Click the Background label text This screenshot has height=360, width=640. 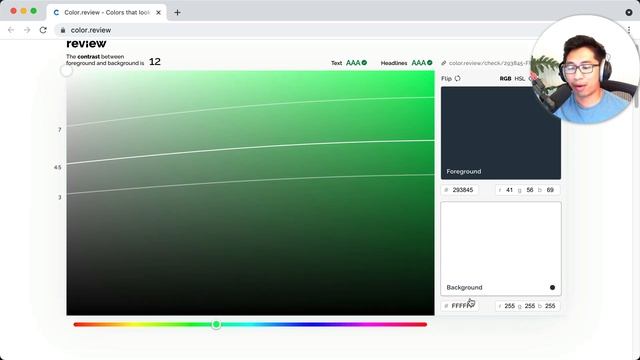pyautogui.click(x=464, y=287)
